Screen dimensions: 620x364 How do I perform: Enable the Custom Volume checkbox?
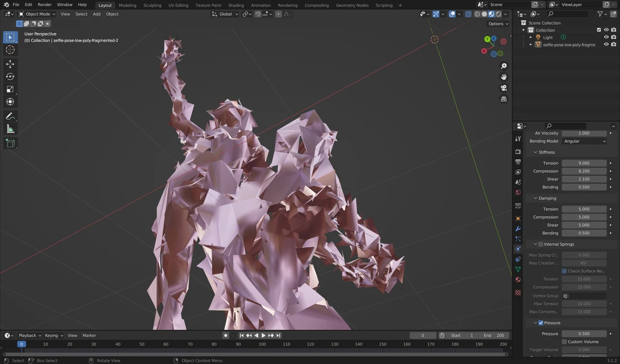point(564,342)
